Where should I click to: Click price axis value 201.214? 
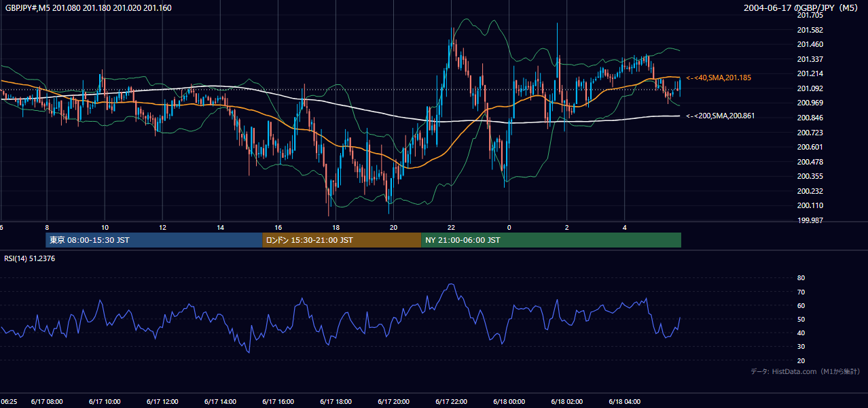point(810,73)
